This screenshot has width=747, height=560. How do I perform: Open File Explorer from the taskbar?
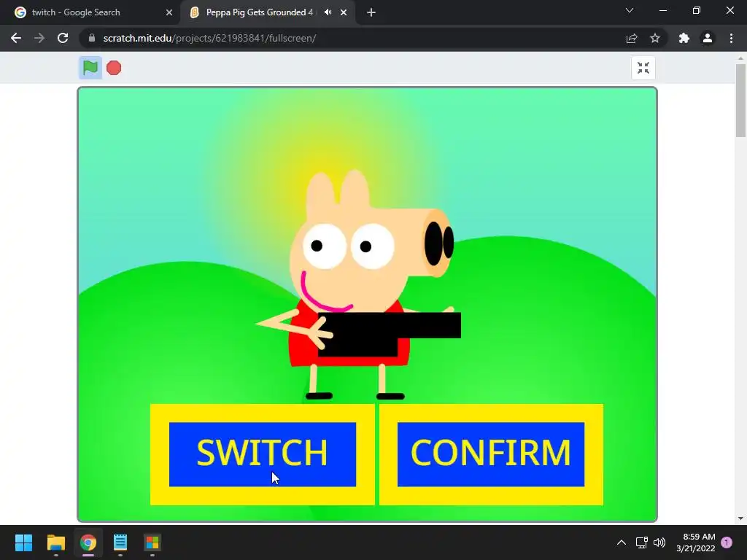tap(55, 542)
